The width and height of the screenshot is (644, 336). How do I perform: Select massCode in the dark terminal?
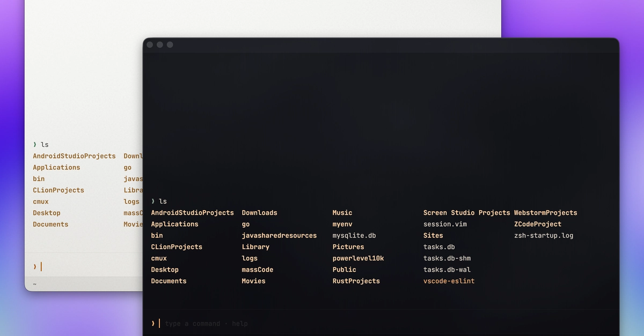pyautogui.click(x=258, y=270)
